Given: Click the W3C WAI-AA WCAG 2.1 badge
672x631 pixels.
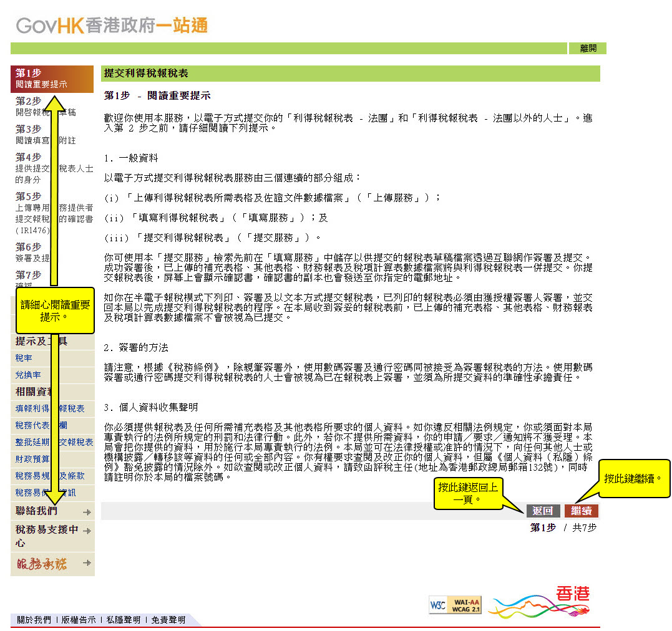Looking at the screenshot, I should 455,605.
